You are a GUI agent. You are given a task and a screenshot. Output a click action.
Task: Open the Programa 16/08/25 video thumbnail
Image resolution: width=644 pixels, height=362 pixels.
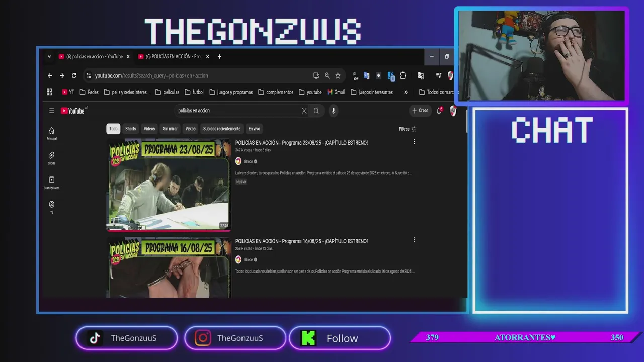[169, 267]
